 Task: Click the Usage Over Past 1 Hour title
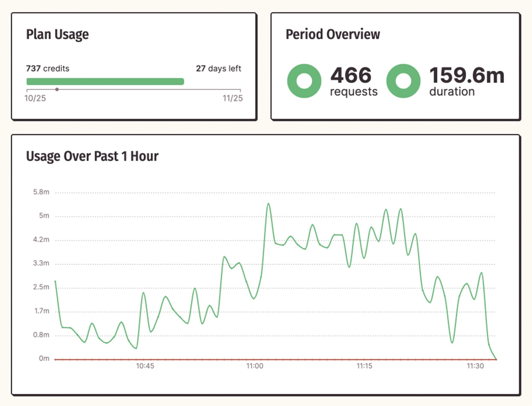click(92, 156)
